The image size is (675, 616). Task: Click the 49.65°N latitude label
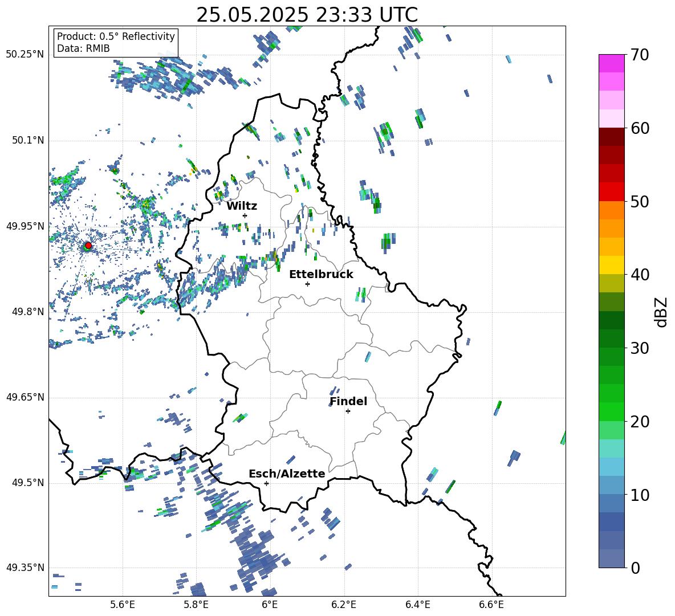coord(25,398)
